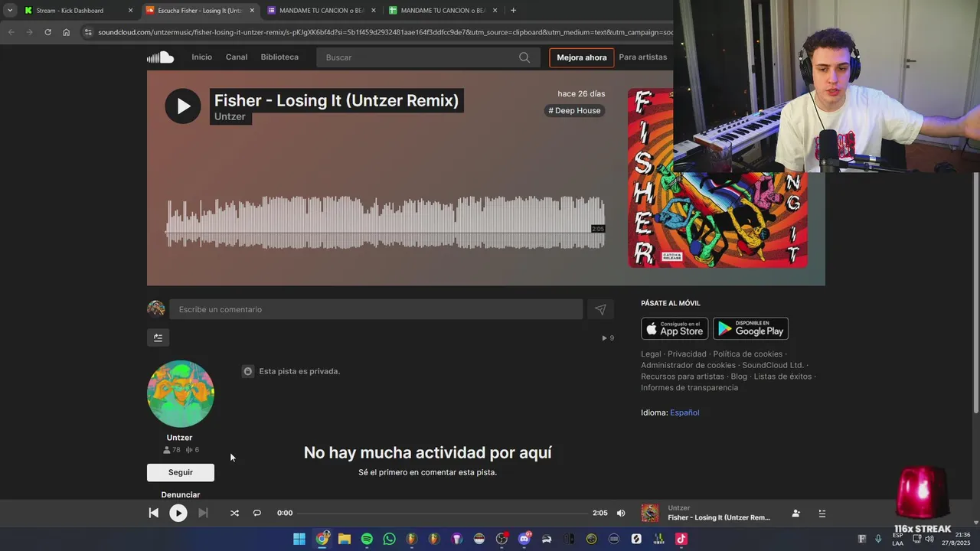Change language via Español link
The width and height of the screenshot is (980, 551).
[x=684, y=412]
